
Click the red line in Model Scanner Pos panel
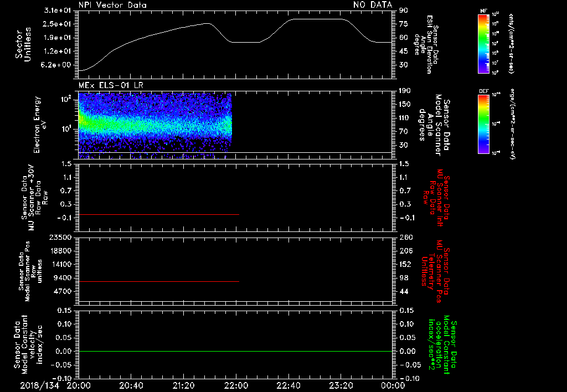[x=159, y=281]
